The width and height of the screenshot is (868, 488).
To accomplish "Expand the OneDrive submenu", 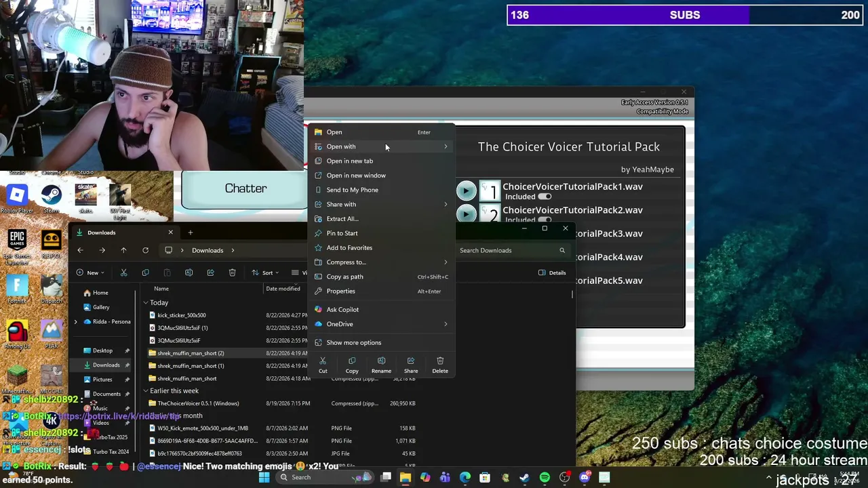I will pyautogui.click(x=381, y=324).
